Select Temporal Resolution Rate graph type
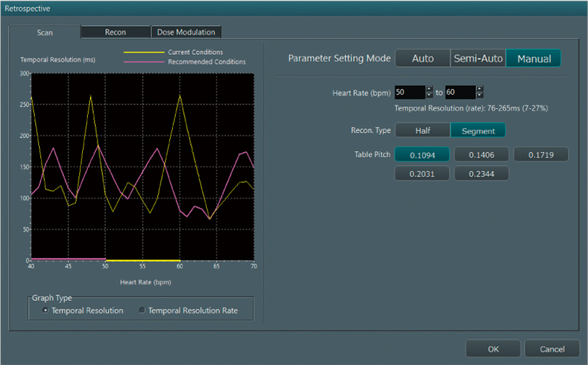Image resolution: width=588 pixels, height=365 pixels. pos(143,310)
